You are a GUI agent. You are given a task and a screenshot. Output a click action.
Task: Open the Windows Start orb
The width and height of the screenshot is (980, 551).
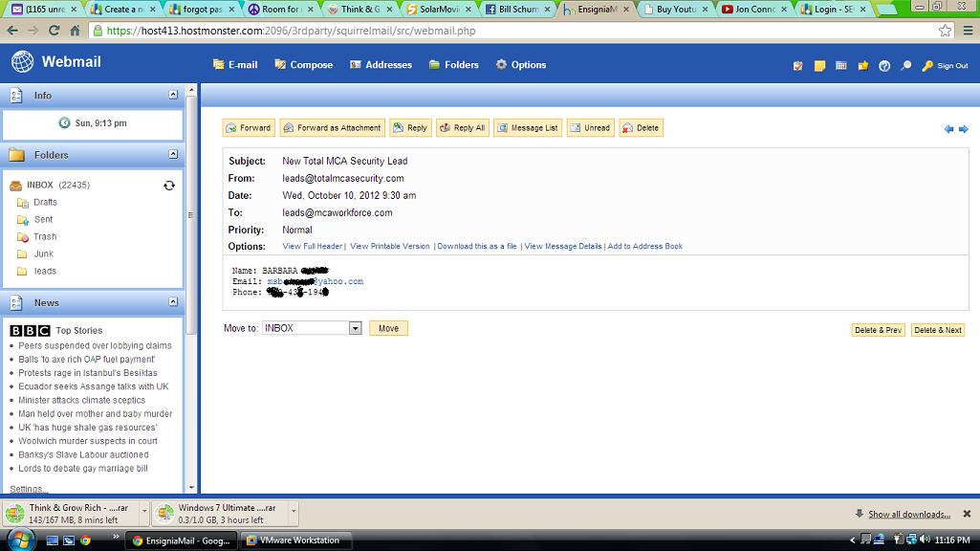point(20,540)
